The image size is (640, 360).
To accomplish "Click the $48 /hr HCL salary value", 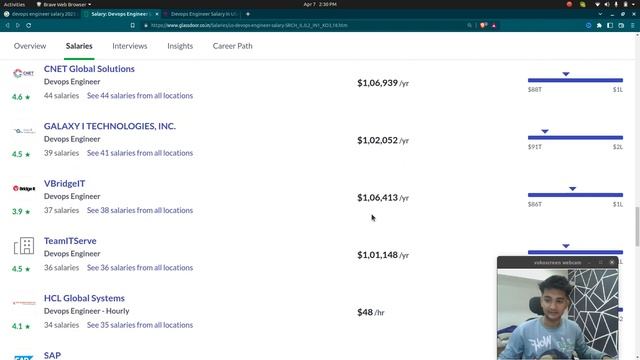I will (x=371, y=312).
